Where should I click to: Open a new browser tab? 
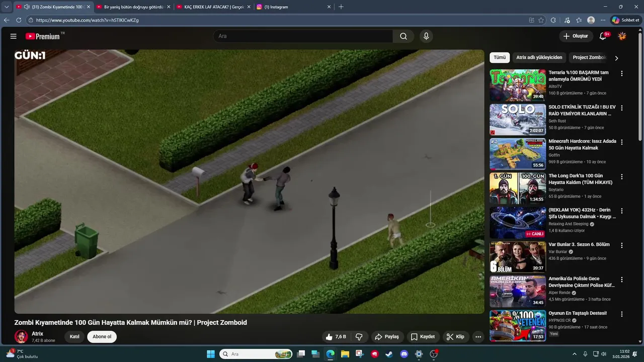[341, 7]
